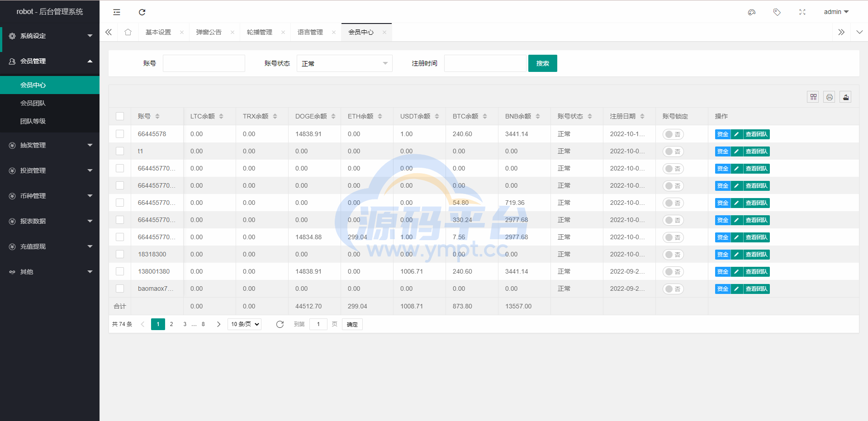Click the page number jump input
The width and height of the screenshot is (868, 421).
318,324
